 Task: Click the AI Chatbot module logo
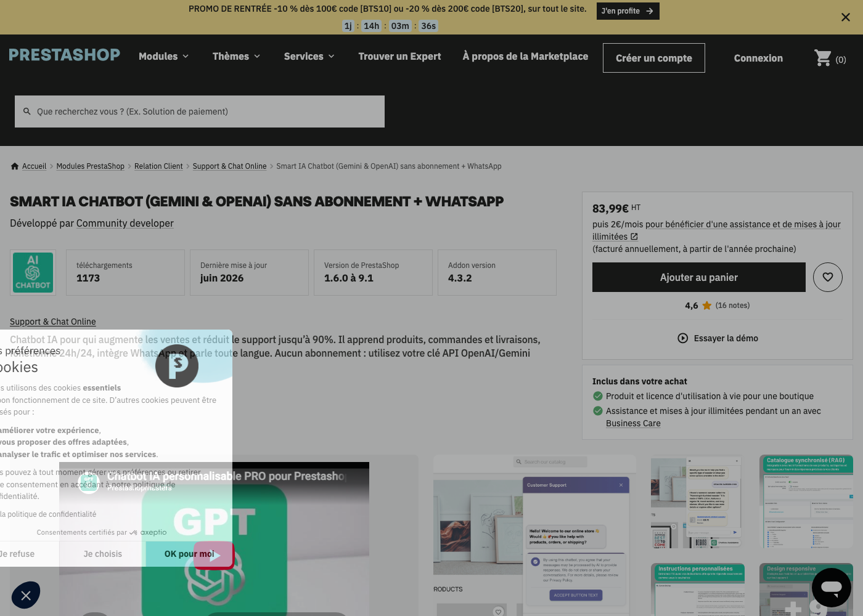pos(33,272)
